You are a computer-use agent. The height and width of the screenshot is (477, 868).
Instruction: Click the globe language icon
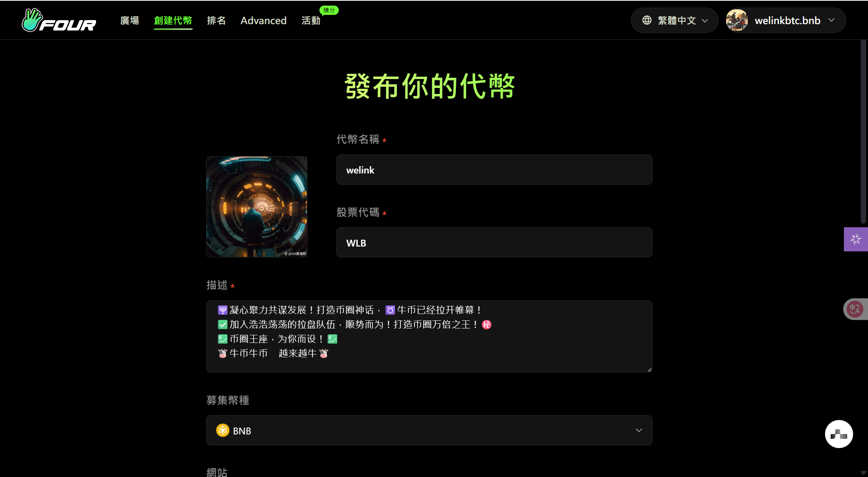click(x=647, y=20)
